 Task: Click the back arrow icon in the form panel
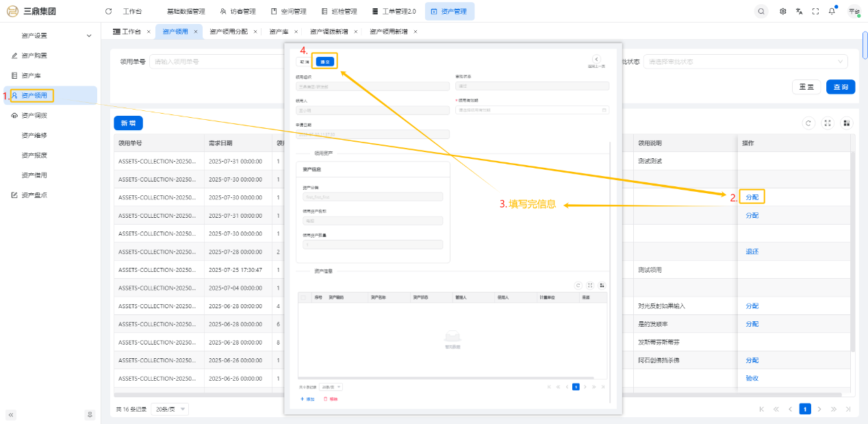tap(596, 60)
